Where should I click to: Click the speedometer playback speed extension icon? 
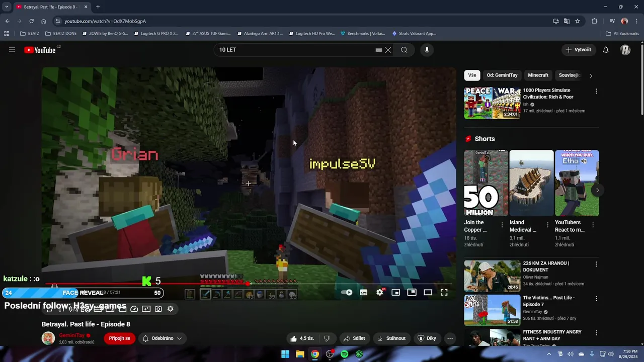click(134, 309)
